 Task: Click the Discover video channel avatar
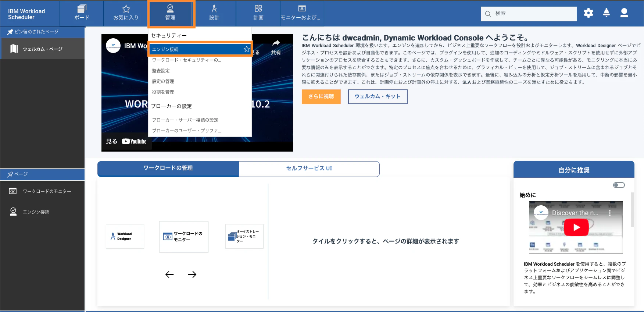pos(541,213)
